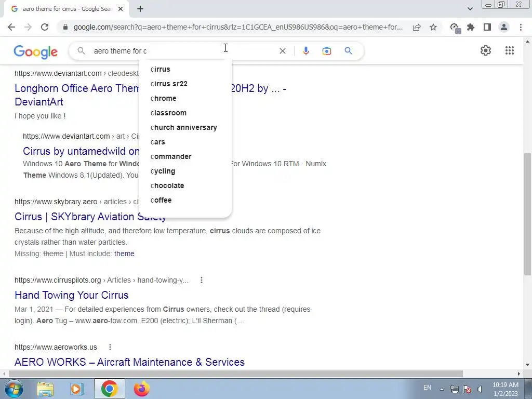Viewport: 532px width, 399px height.
Task: Launch Firefox from the taskbar
Action: tap(141, 389)
